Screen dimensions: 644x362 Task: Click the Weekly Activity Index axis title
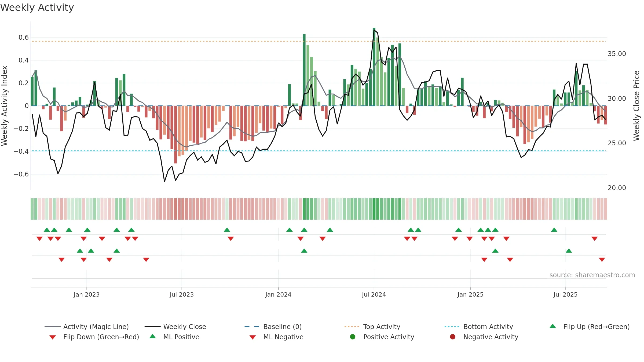(4, 106)
